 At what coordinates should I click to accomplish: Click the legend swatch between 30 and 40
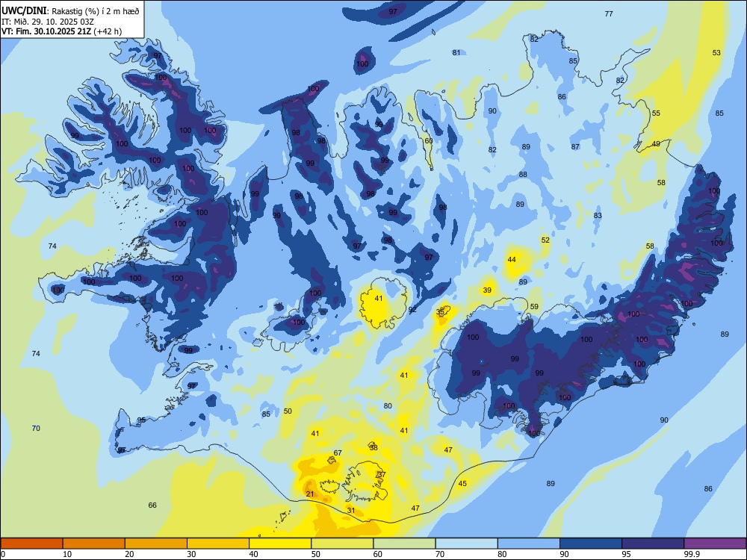218,544
